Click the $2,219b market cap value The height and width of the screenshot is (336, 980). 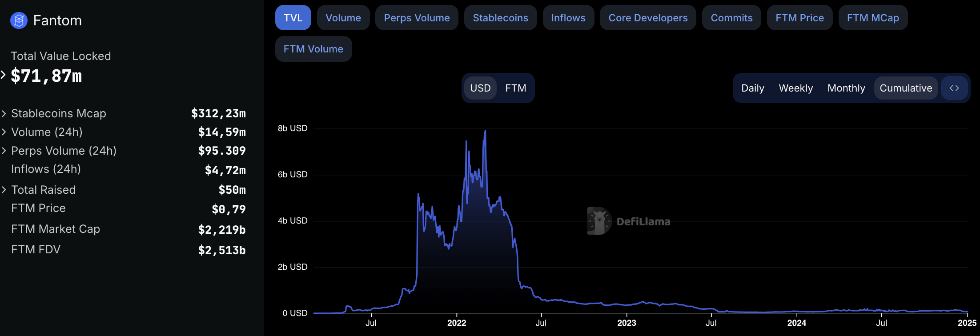click(222, 230)
